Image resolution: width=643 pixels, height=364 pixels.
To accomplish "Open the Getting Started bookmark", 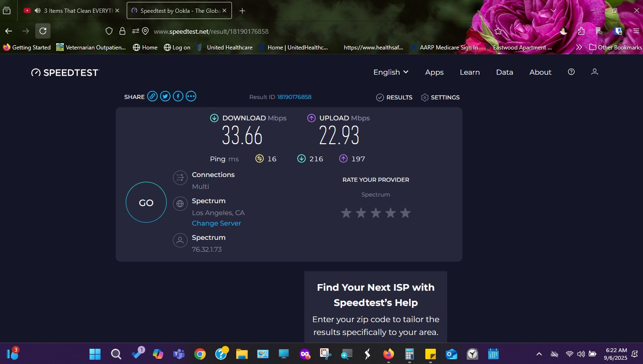I will click(x=27, y=47).
